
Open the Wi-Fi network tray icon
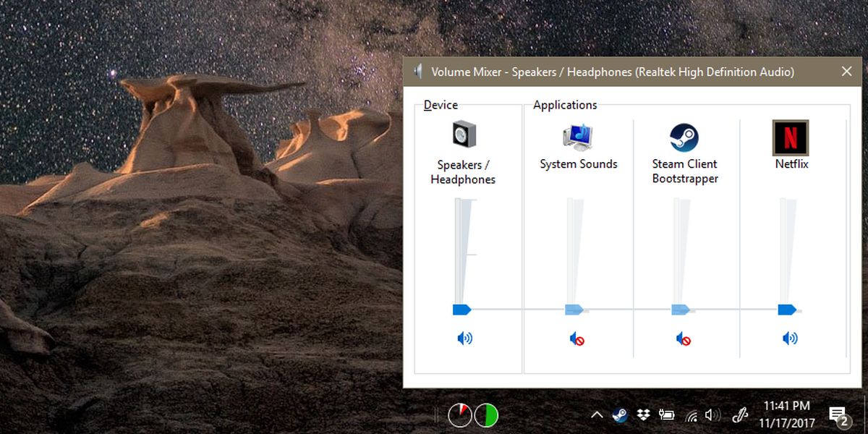pyautogui.click(x=692, y=416)
